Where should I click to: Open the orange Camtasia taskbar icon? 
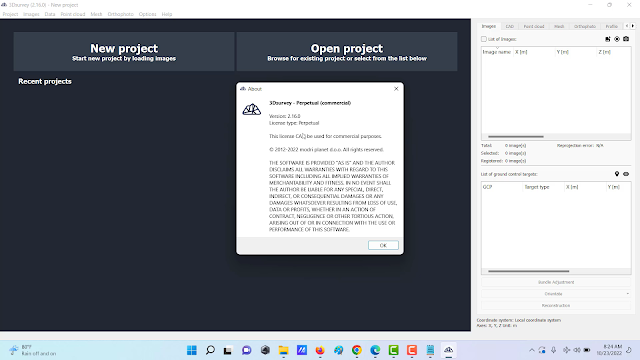click(412, 350)
